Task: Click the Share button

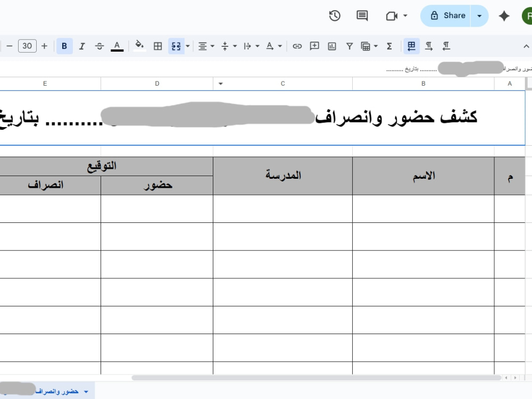Action: coord(446,15)
